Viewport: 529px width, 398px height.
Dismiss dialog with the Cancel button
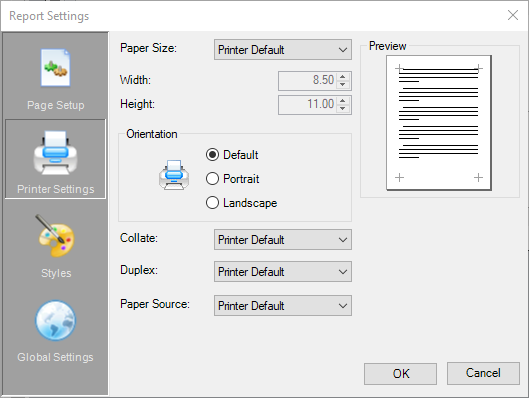[x=483, y=373]
